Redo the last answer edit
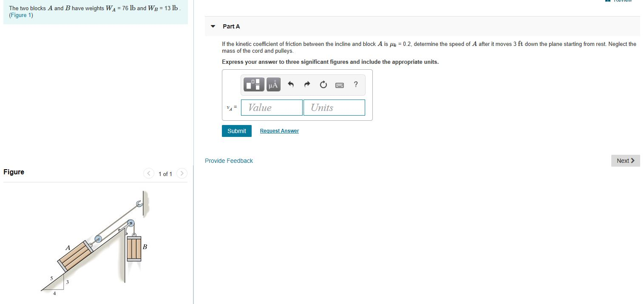Screen dimensions: 644x304 point(307,84)
